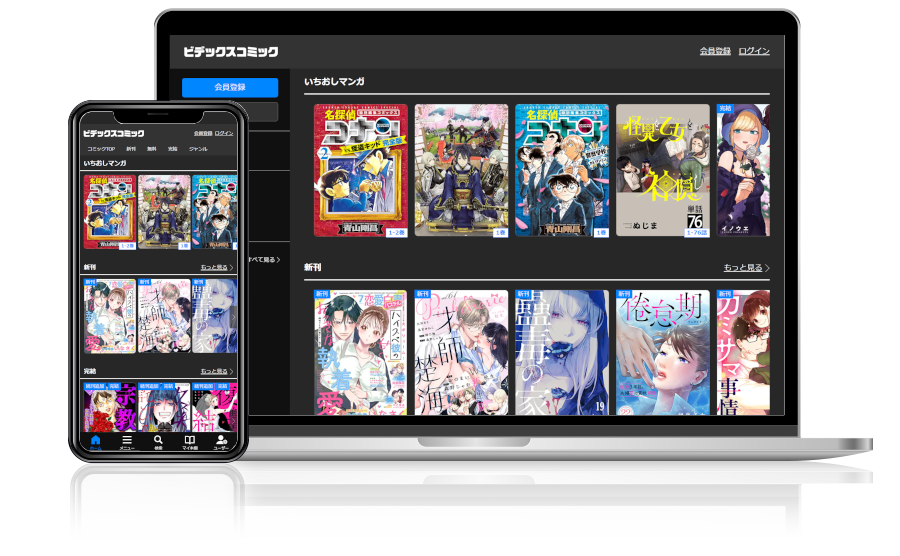The width and height of the screenshot is (900, 556).
Task: Tap the 才師楚海 cover on phone 新刊 row
Action: (x=164, y=316)
